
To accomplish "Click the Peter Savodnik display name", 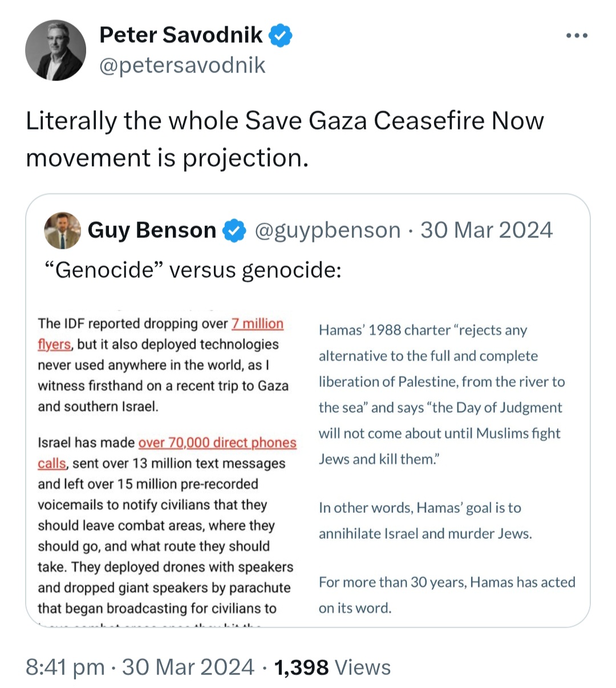I will (181, 35).
